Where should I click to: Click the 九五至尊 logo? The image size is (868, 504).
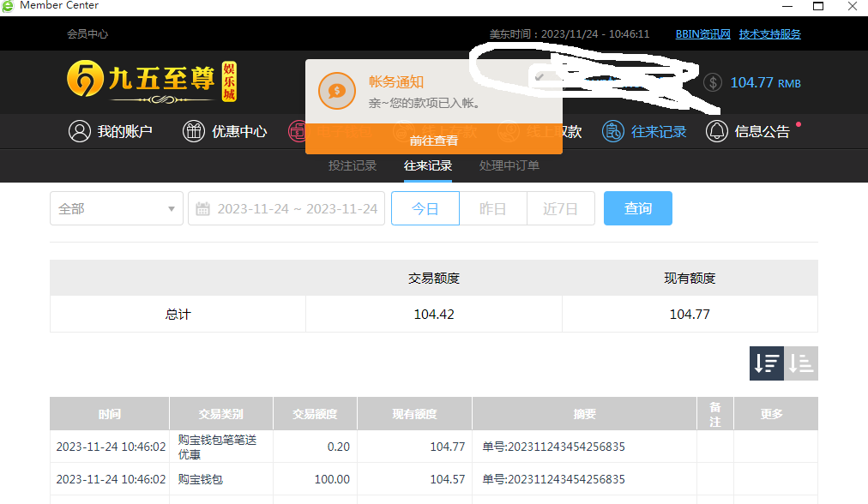151,81
